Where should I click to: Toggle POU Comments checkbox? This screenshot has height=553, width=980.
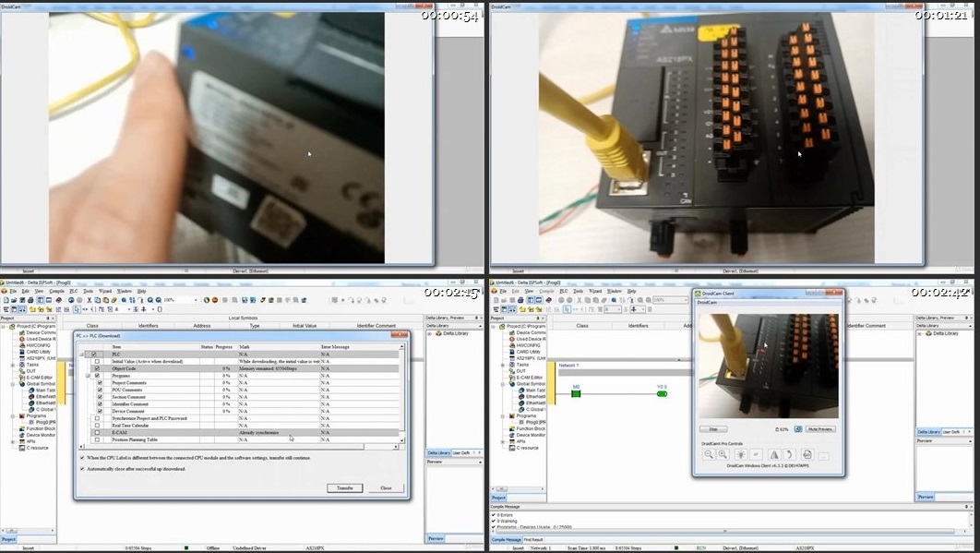[x=100, y=390]
